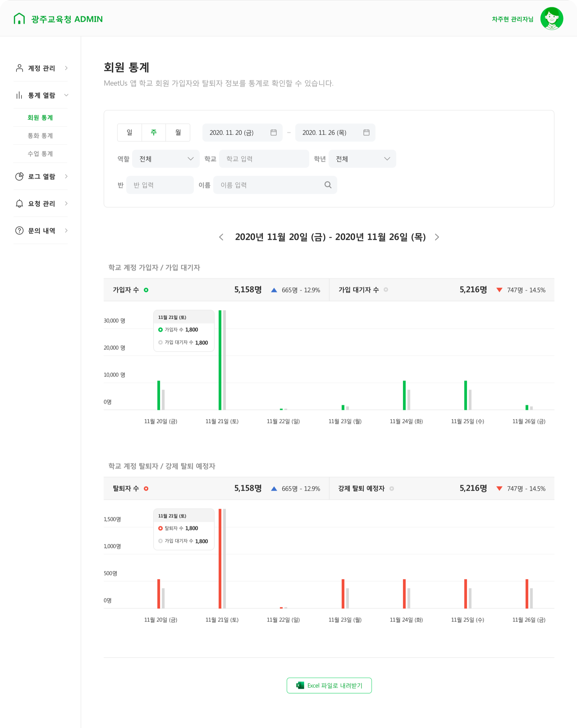Go to previous week arrow

221,237
